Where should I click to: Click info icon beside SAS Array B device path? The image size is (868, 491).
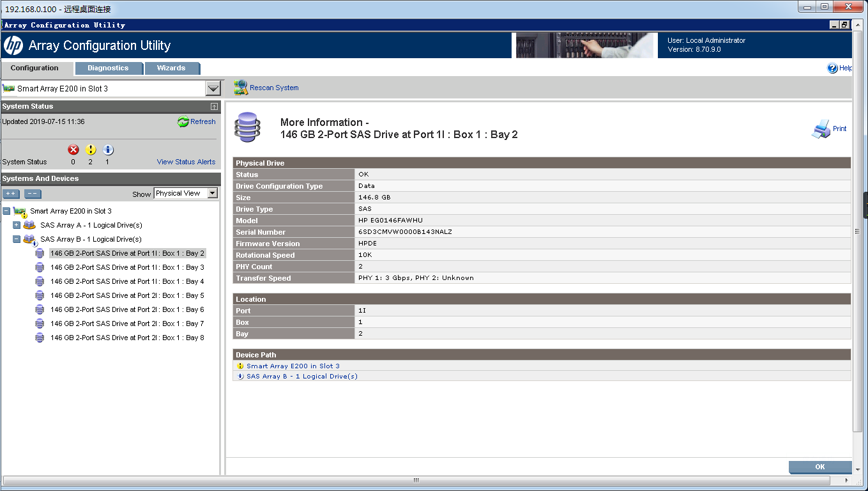(x=240, y=377)
